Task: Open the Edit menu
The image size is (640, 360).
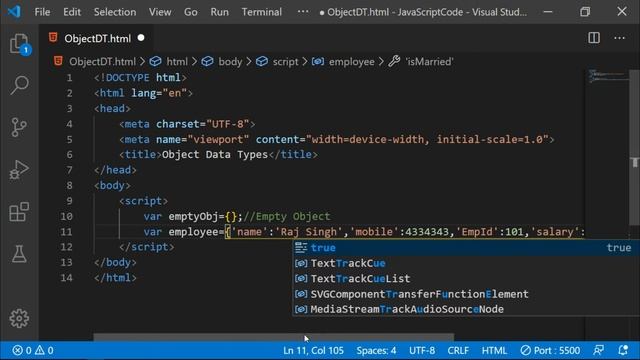Action: tap(72, 12)
